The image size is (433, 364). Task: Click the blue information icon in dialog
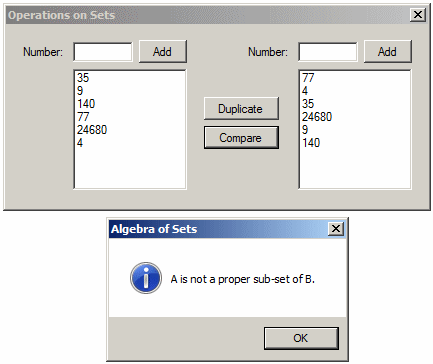(x=146, y=278)
